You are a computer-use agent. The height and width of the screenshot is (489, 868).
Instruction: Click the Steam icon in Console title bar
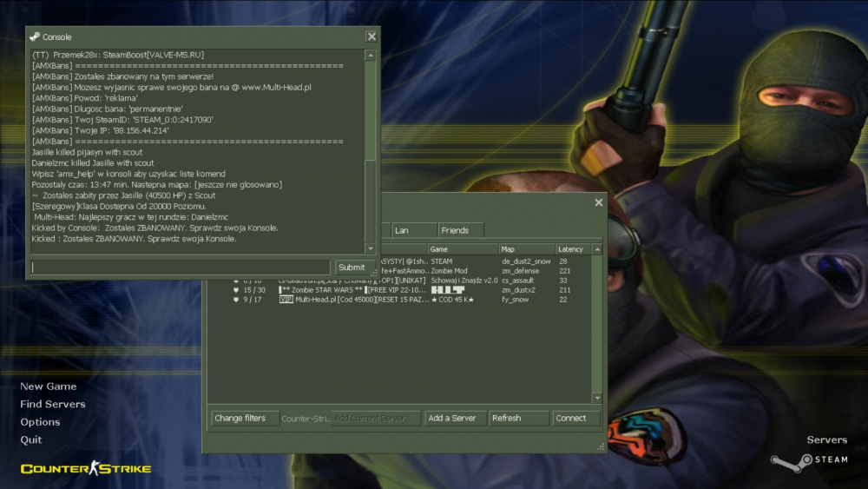[x=35, y=37]
